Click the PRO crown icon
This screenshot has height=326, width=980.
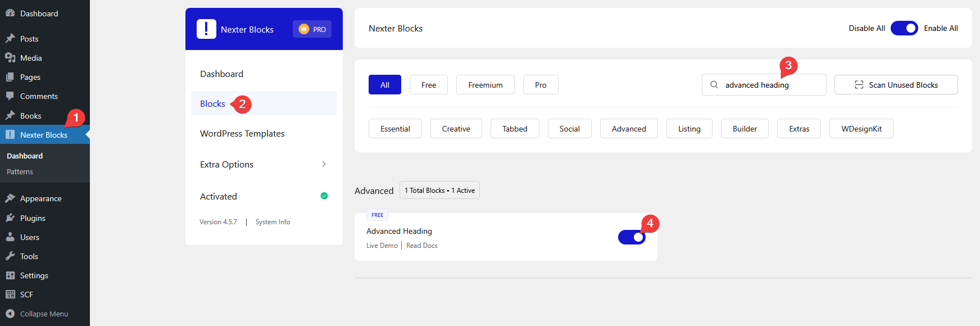304,29
